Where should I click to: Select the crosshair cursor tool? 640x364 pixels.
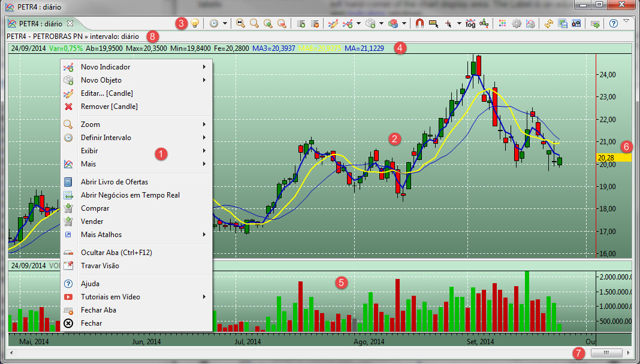coord(449,24)
